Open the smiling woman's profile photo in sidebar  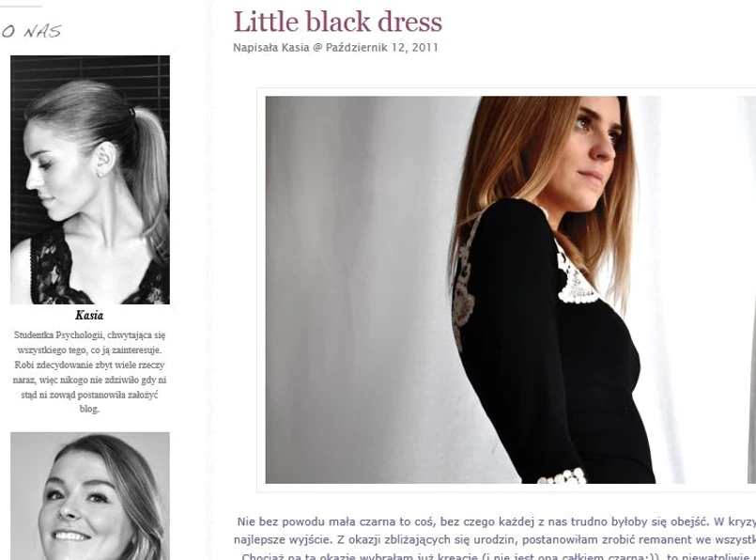(x=90, y=496)
